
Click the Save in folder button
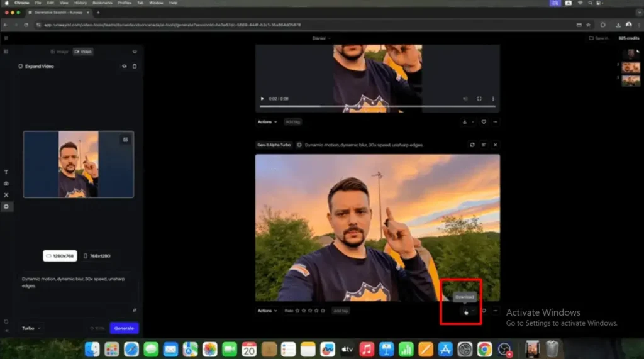(599, 38)
